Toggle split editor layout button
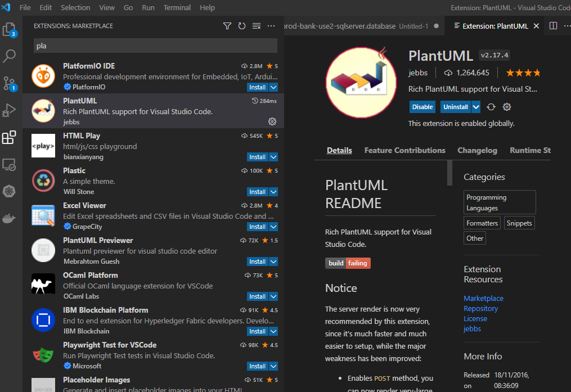Viewport: 571px width, 392px height. click(553, 26)
